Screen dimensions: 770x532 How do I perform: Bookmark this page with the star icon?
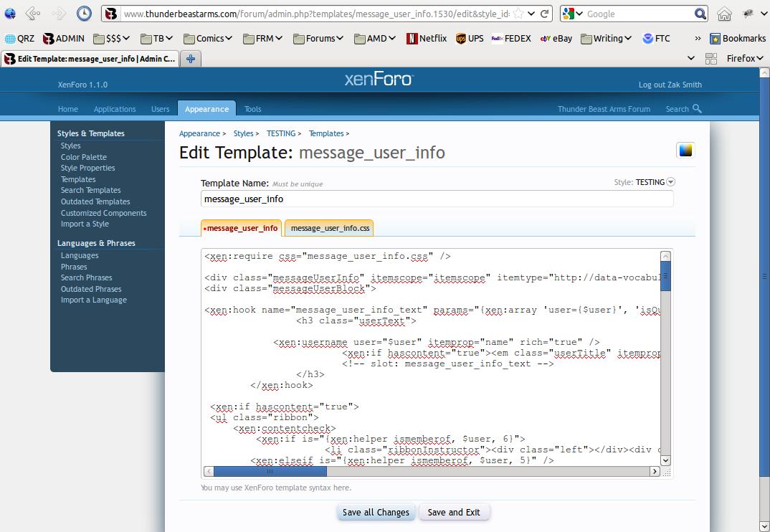tap(518, 14)
